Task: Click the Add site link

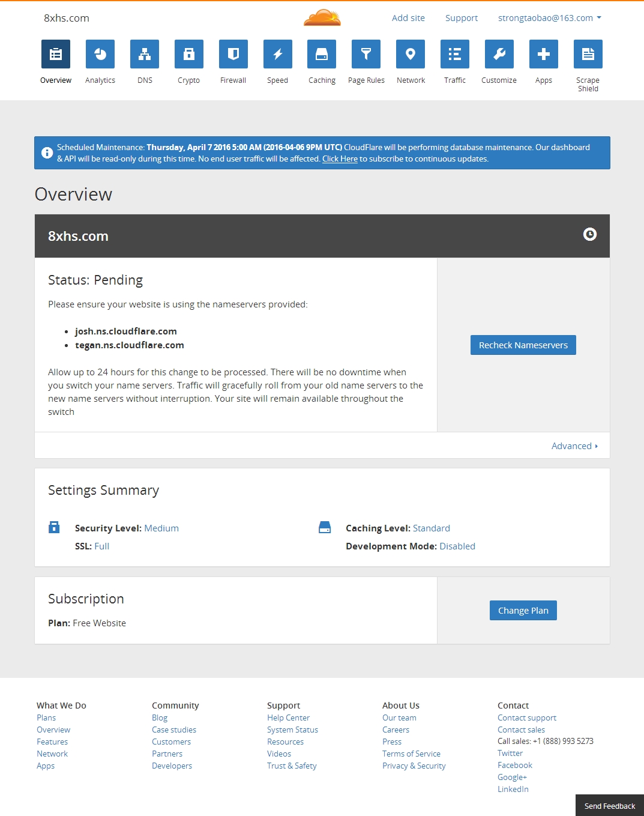Action: [408, 18]
